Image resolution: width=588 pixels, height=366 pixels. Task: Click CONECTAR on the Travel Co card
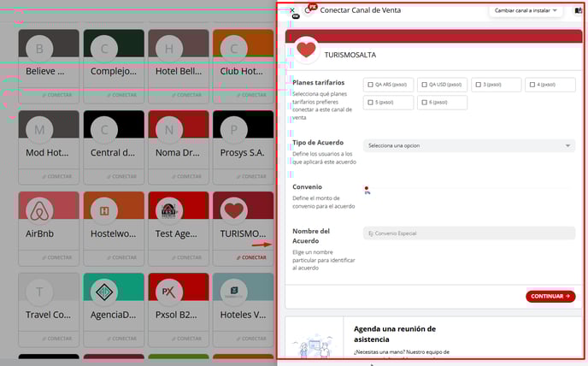[57, 339]
